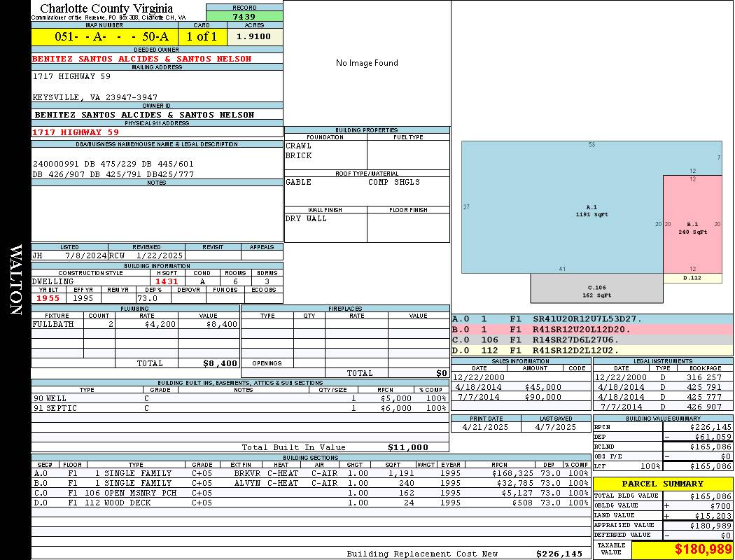Click the vertical WALTON label
The height and width of the screenshot is (560, 735).
[x=15, y=280]
